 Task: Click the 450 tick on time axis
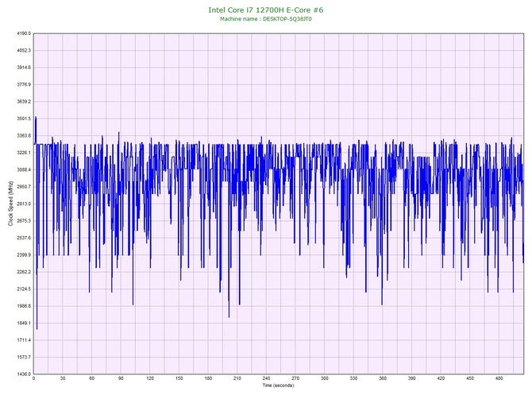tap(470, 378)
